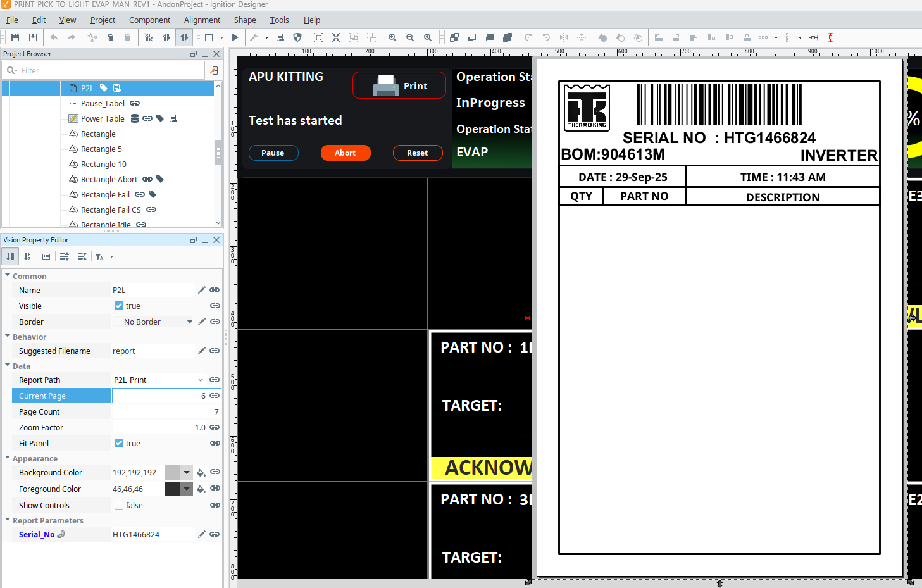Collapse the Data property section

point(8,366)
